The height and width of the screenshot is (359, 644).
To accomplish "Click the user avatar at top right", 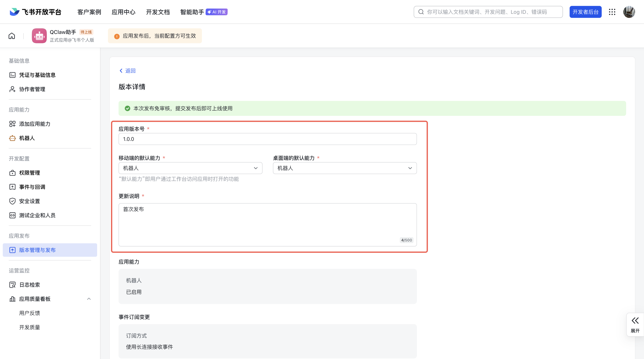I will pos(629,12).
